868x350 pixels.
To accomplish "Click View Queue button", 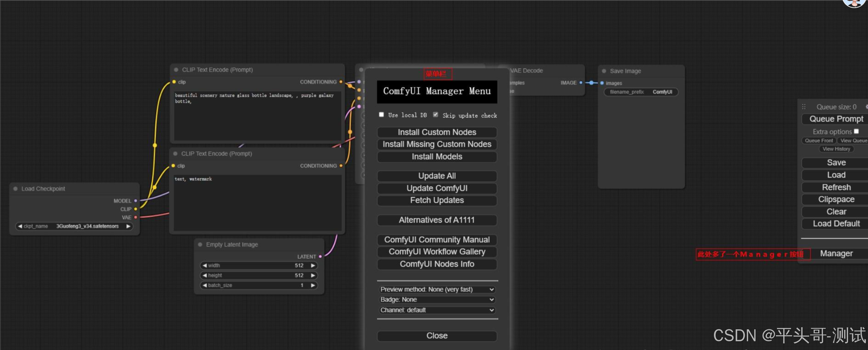I will point(853,140).
